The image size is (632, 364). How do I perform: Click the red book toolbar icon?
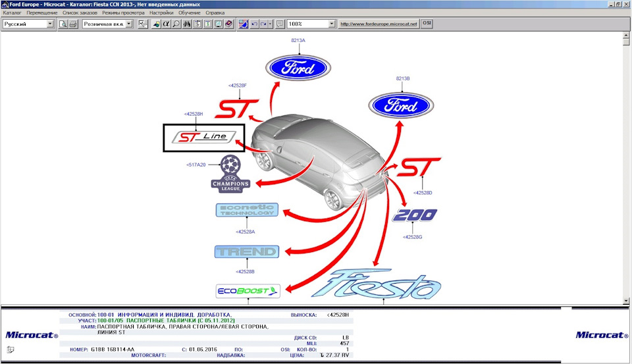(228, 24)
